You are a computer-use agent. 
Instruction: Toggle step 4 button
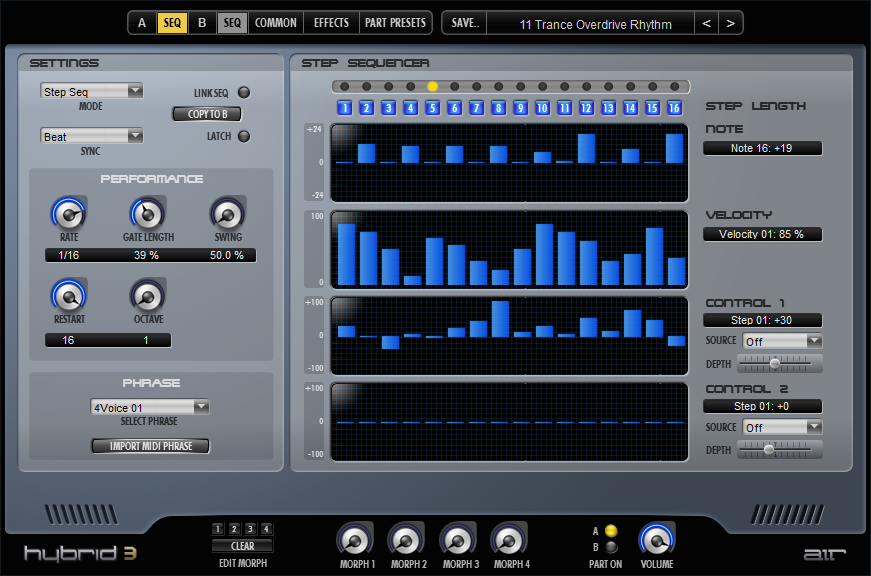[411, 108]
